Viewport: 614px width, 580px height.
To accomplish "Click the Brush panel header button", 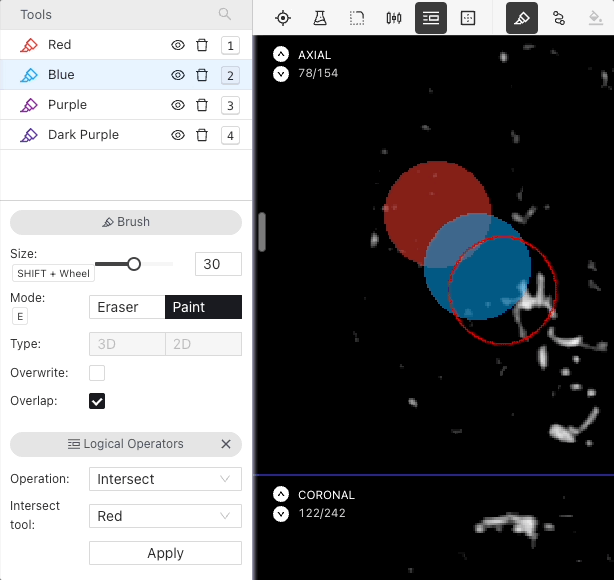I will pos(126,222).
